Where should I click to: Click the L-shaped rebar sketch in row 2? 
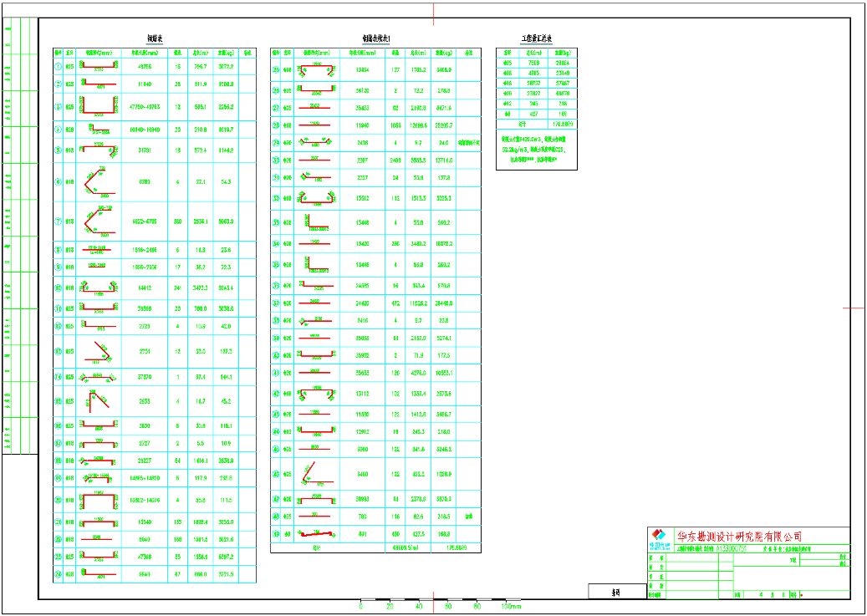tap(99, 84)
